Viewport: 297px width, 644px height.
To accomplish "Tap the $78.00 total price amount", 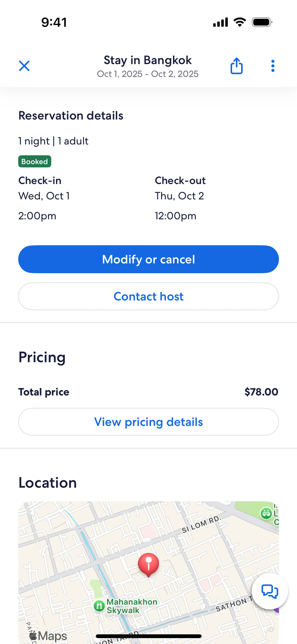I will point(261,392).
